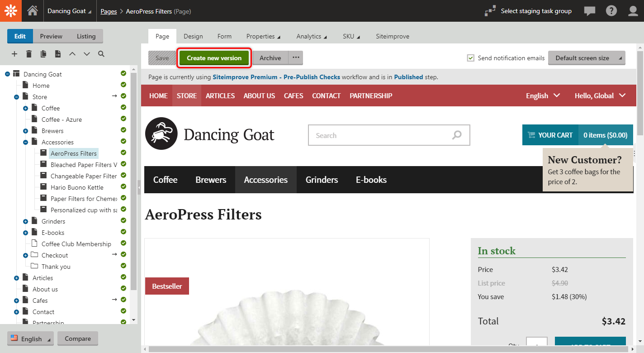Toggle Send notification emails checkbox
Viewport: 644px width, 353px height.
(x=471, y=58)
